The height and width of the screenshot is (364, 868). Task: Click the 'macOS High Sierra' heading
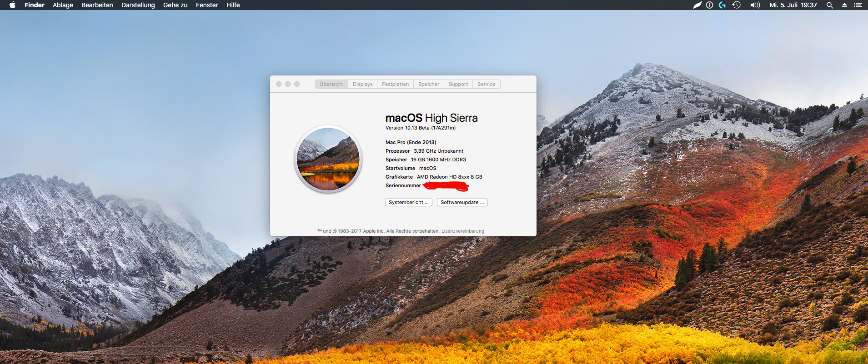click(x=431, y=118)
